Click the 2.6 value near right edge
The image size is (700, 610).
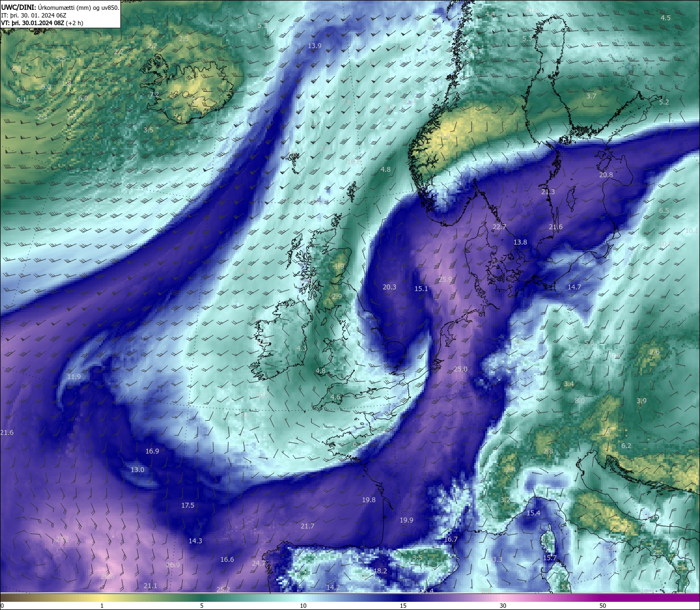pyautogui.click(x=655, y=352)
